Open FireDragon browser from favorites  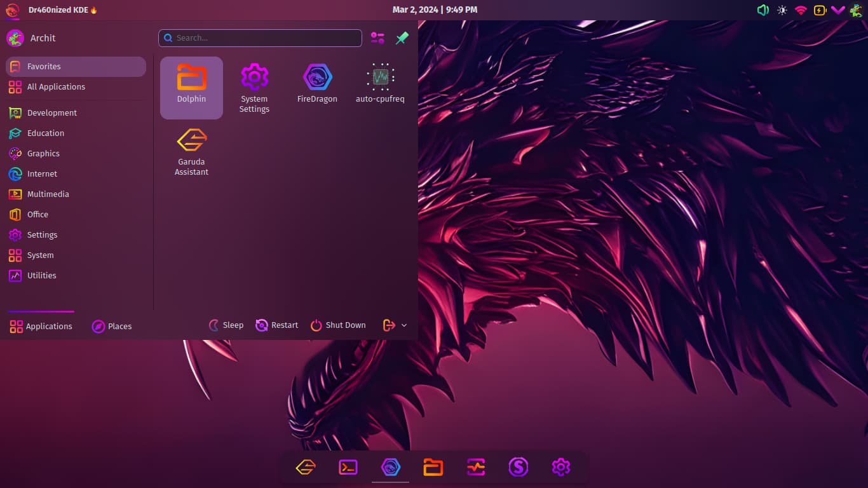(x=317, y=88)
